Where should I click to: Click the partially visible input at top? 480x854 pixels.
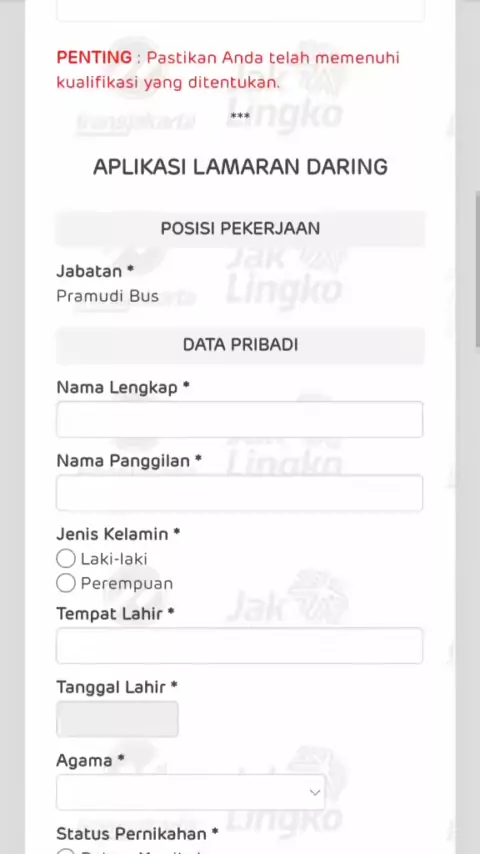240,10
